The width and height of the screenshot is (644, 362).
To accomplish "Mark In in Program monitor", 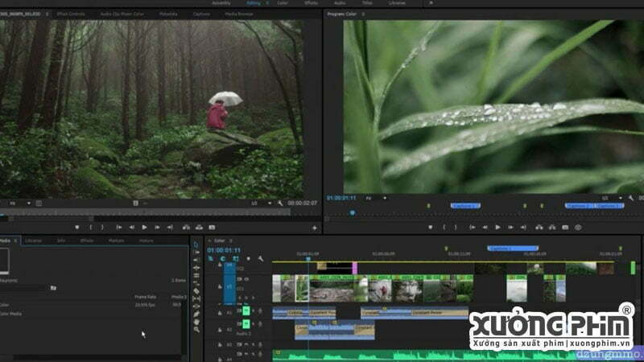I will click(444, 228).
